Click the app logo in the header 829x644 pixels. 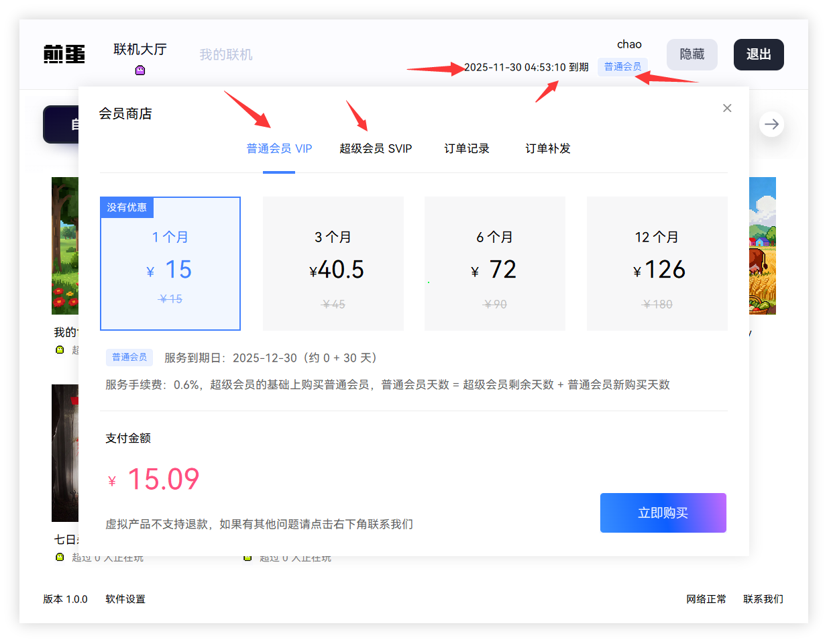(64, 54)
